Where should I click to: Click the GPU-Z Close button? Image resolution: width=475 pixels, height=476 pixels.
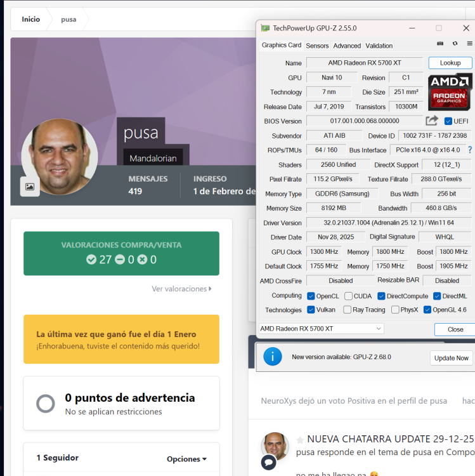455,329
